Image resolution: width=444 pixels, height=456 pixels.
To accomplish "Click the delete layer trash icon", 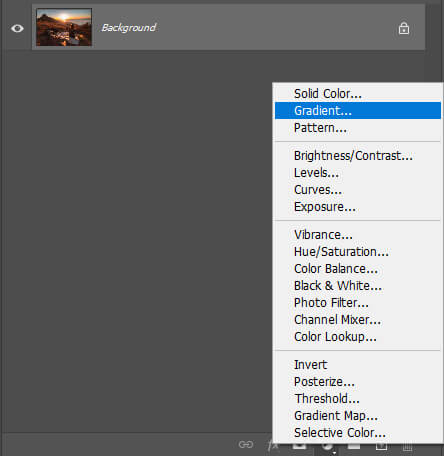I will pyautogui.click(x=407, y=447).
